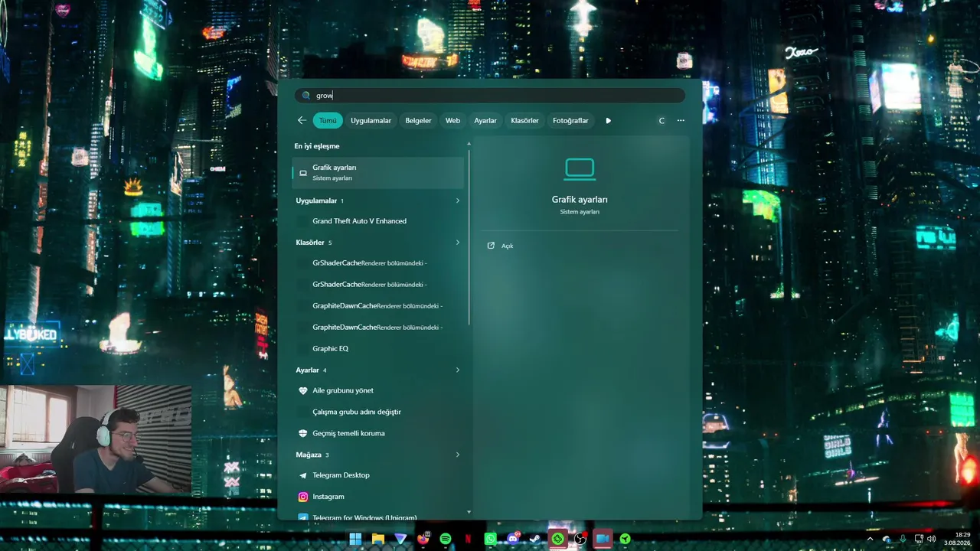This screenshot has width=980, height=551.
Task: Open the blue video camera app on the taskbar
Action: coord(603,539)
